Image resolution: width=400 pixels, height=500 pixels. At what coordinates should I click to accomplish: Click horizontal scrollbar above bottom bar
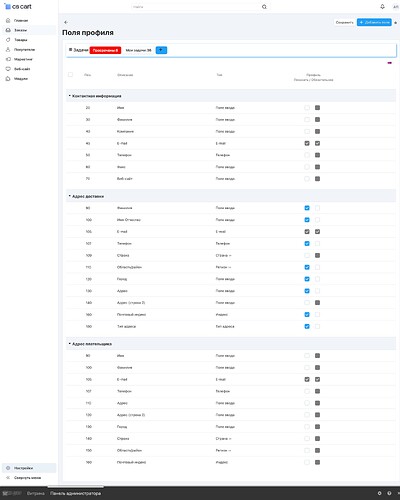click(x=76, y=487)
